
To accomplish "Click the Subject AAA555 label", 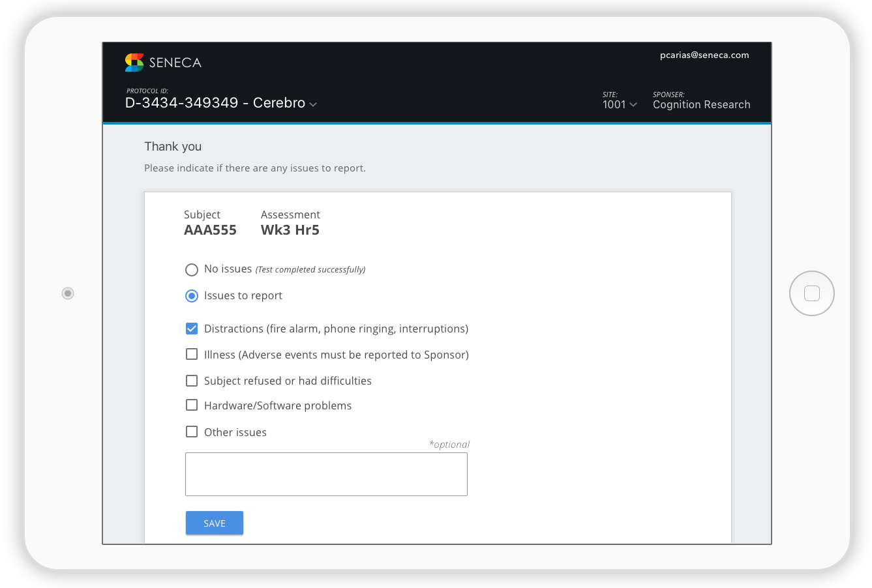I will coord(210,229).
